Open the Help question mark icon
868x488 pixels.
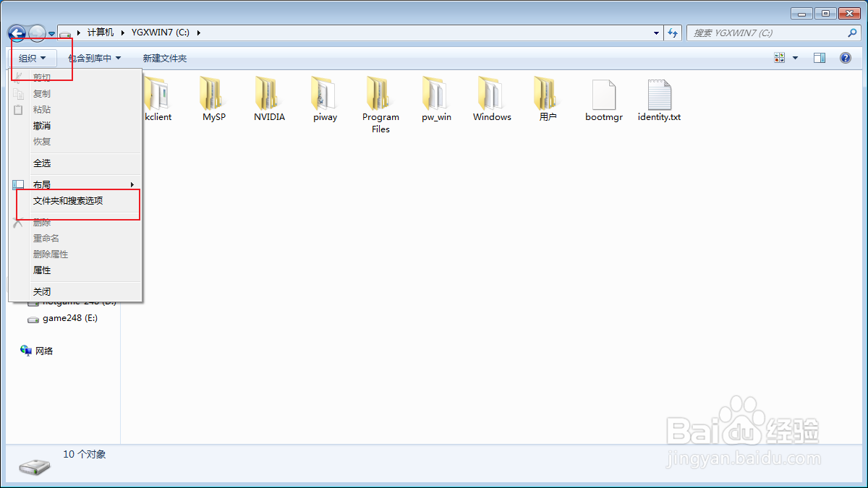coord(845,58)
